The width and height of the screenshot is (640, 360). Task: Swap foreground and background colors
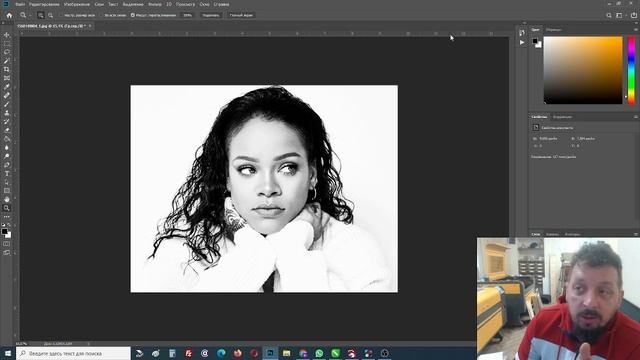click(9, 225)
